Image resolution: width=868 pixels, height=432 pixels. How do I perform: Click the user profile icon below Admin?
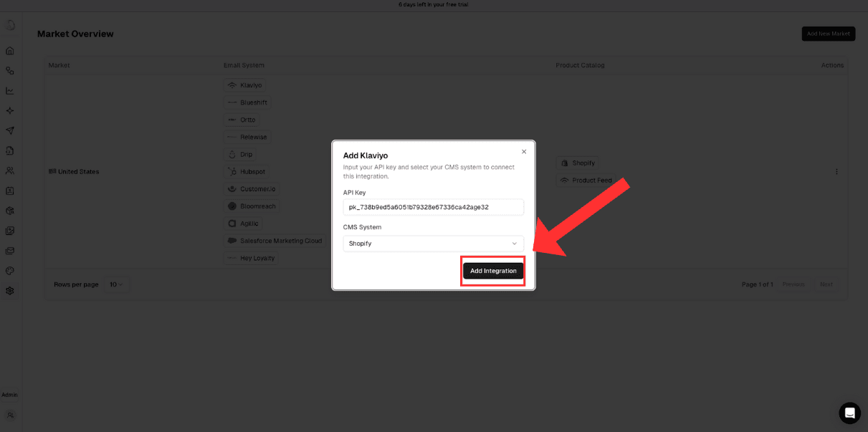(x=10, y=415)
